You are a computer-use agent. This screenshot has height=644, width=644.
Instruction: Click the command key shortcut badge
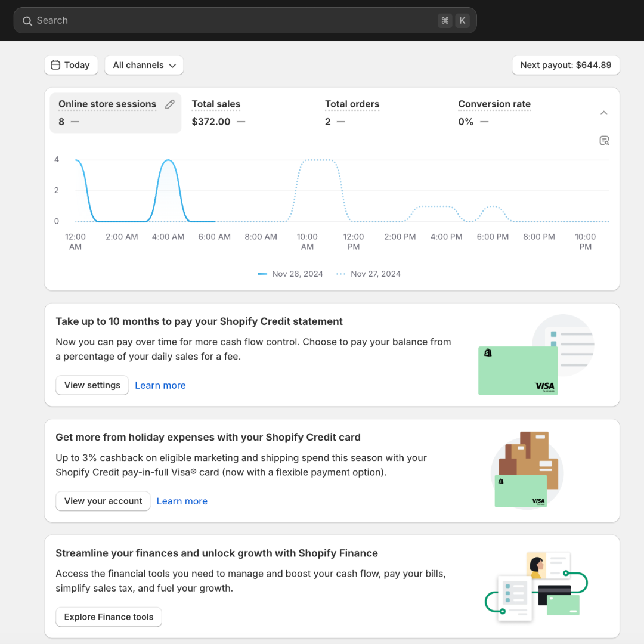(x=445, y=20)
